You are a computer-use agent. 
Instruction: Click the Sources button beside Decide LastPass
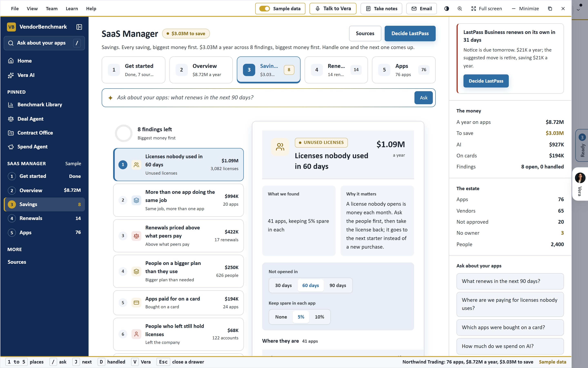click(x=365, y=33)
